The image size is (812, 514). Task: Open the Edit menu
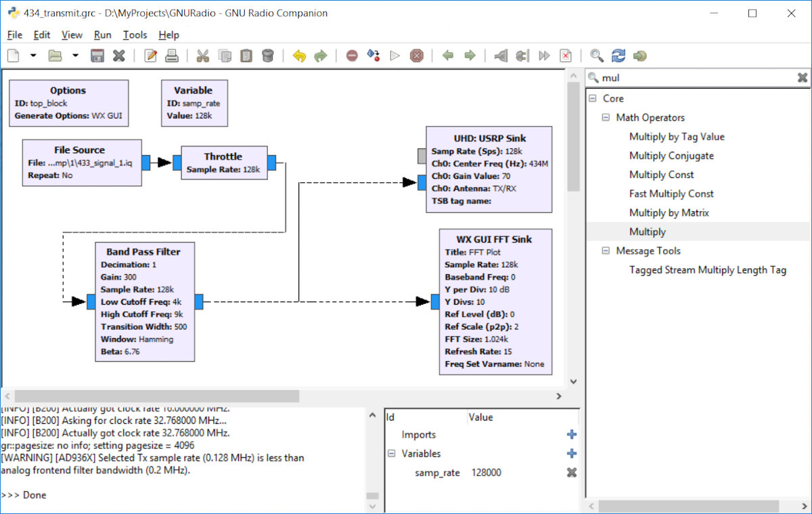pyautogui.click(x=42, y=35)
